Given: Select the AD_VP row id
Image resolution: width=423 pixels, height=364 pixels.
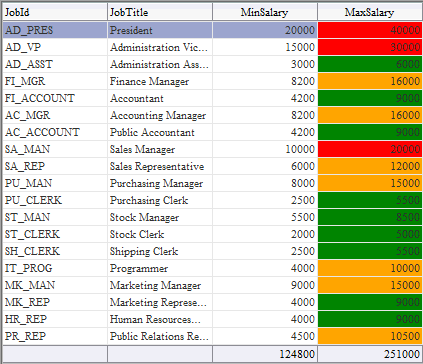Looking at the screenshot, I should 55,47.
